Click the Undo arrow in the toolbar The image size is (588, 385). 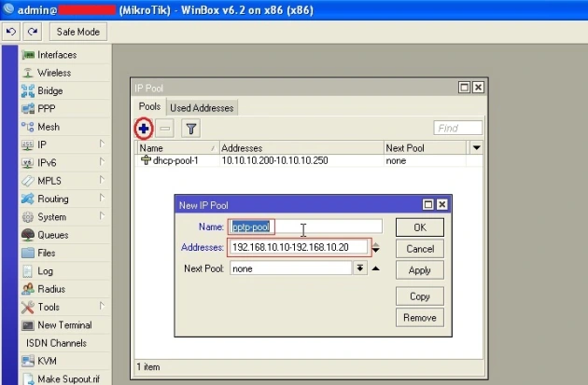[x=10, y=32]
